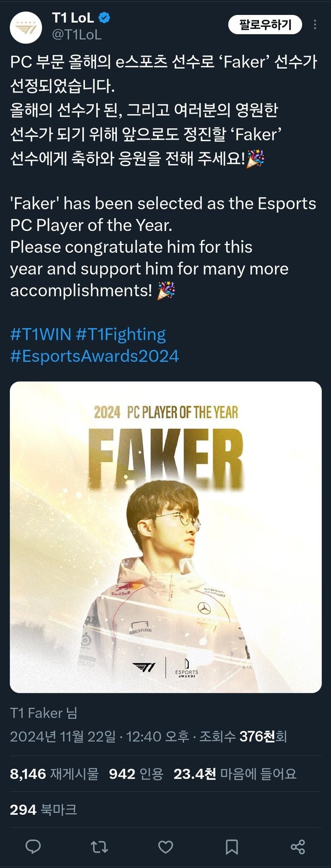View the 8,146 재게시물 reposts list
The width and height of the screenshot is (331, 868).
[54, 773]
